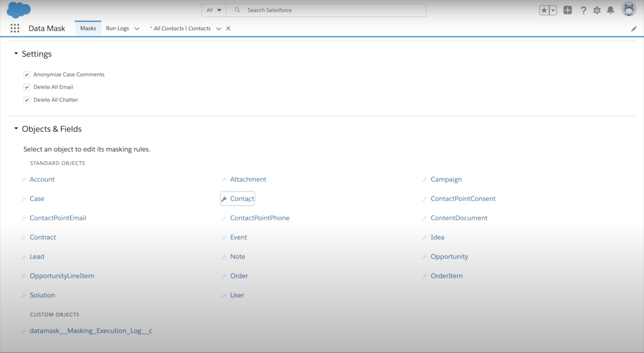
Task: Click the wrench icon beside Opportunity
Action: coord(425,257)
